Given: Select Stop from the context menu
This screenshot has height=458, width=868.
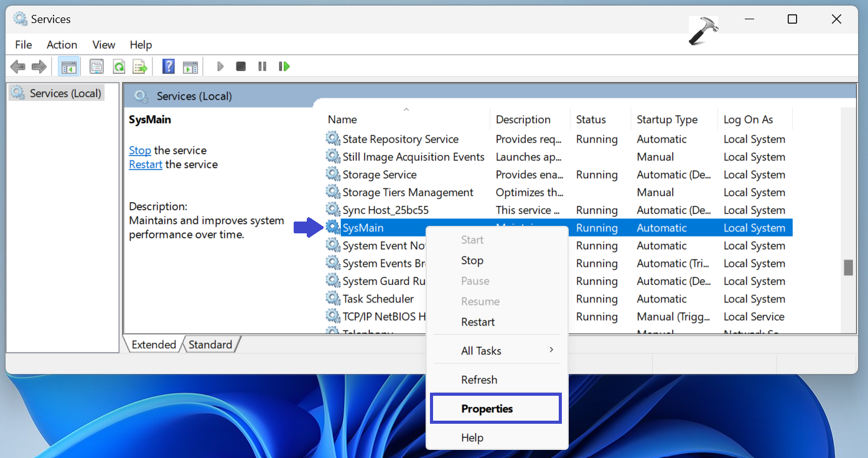Looking at the screenshot, I should (472, 261).
